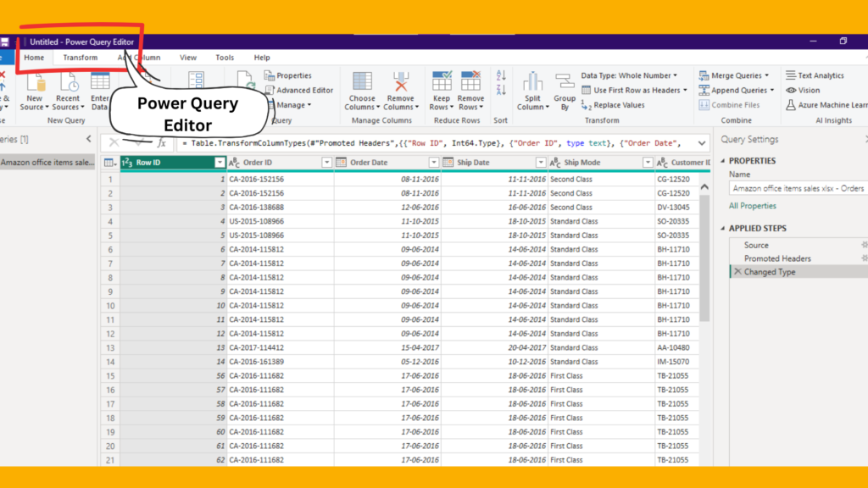This screenshot has height=488, width=868.
Task: Click the fx formula icon
Action: 162,142
